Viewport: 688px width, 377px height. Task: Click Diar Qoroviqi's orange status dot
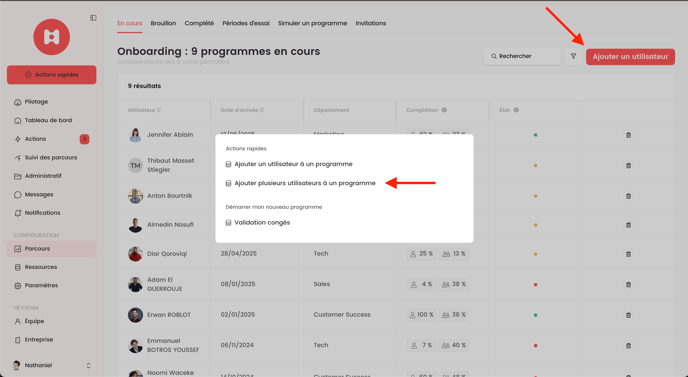pyautogui.click(x=535, y=254)
